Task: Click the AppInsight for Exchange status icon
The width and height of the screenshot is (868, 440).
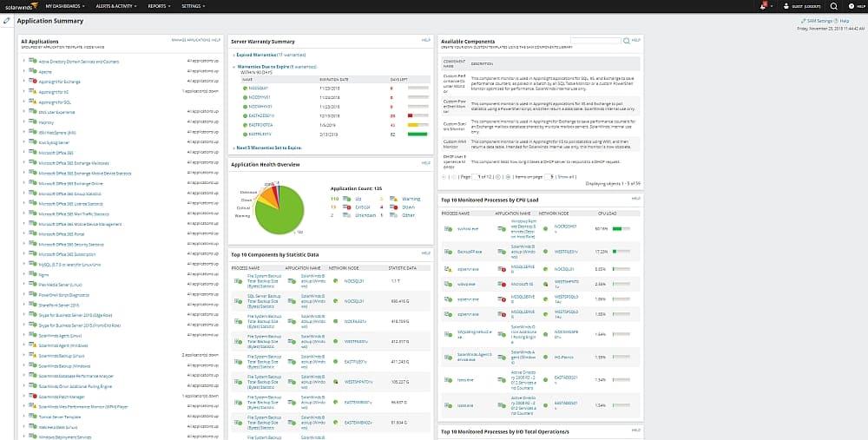Action: click(32, 82)
